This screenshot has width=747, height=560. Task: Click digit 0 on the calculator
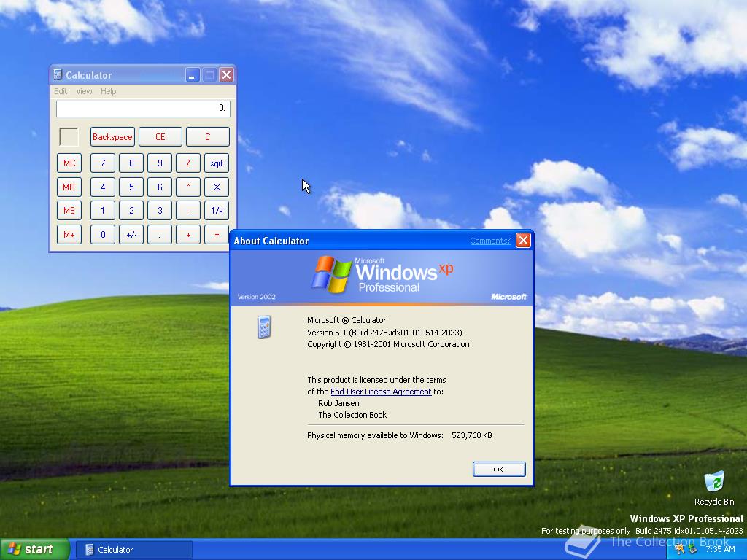(103, 234)
